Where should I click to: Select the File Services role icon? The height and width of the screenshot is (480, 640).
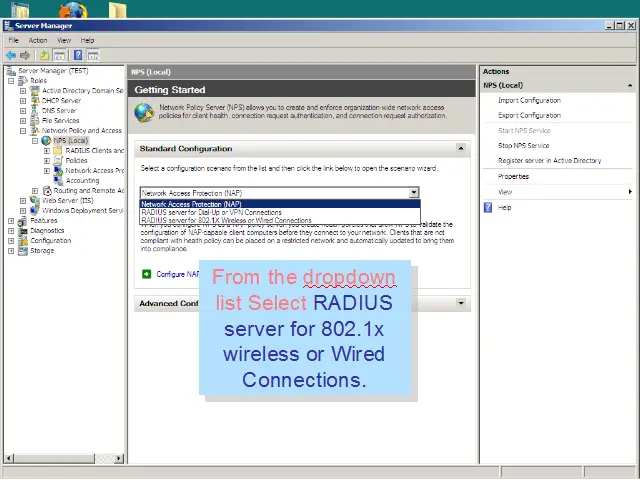35,120
